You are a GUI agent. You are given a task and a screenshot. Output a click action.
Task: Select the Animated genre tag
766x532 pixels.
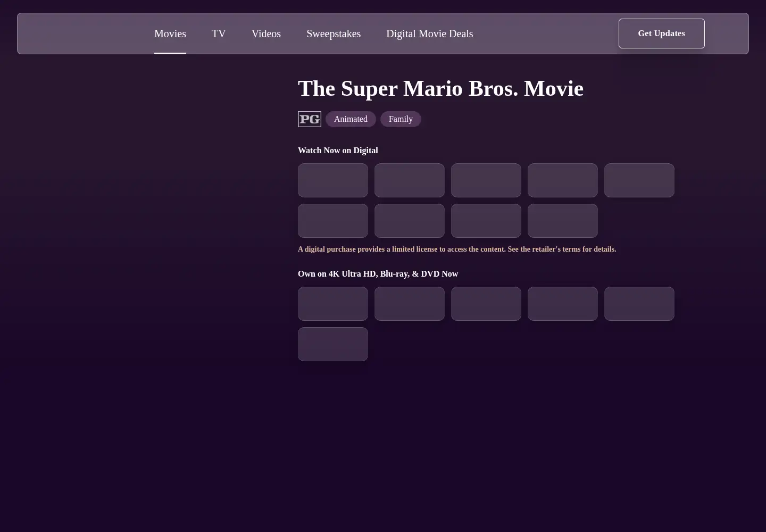[x=351, y=119]
